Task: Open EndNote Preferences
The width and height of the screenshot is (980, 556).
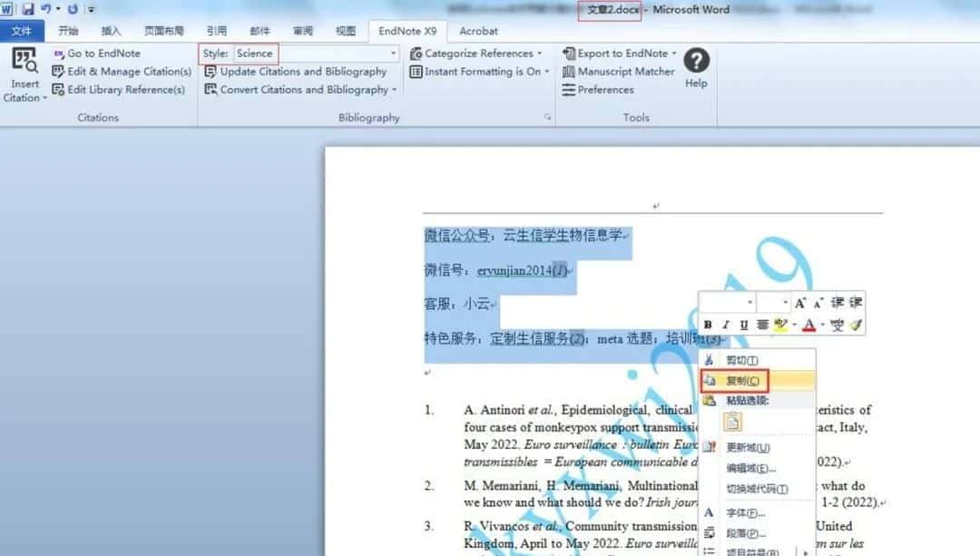Action: 605,90
